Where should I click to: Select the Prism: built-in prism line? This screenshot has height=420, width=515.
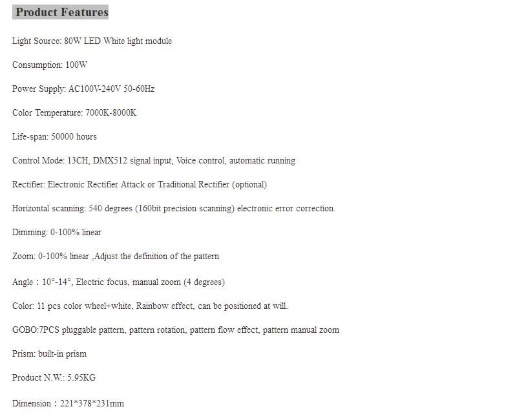tap(49, 354)
